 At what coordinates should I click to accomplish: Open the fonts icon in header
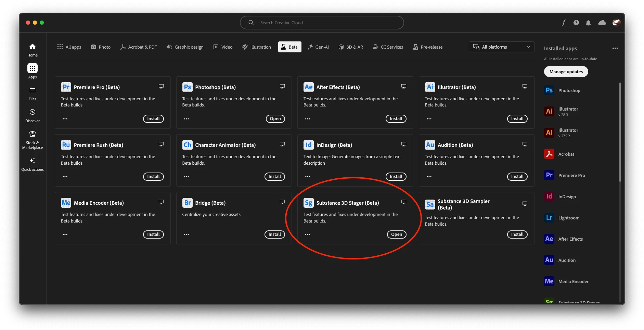tap(564, 23)
